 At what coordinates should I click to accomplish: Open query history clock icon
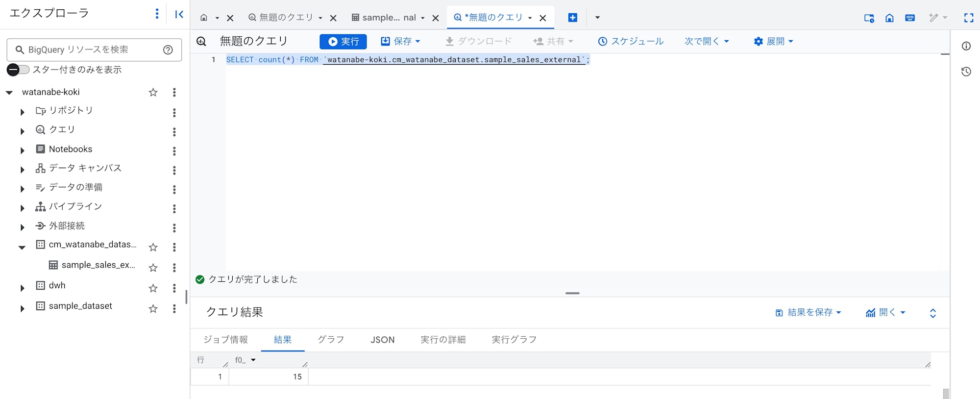point(966,72)
